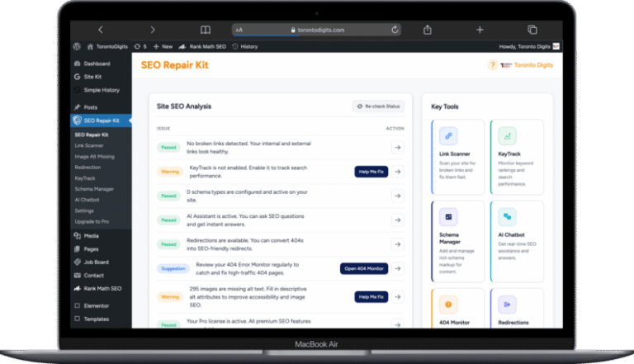The width and height of the screenshot is (634, 364).
Task: Click the help question mark icon
Action: [x=493, y=65]
